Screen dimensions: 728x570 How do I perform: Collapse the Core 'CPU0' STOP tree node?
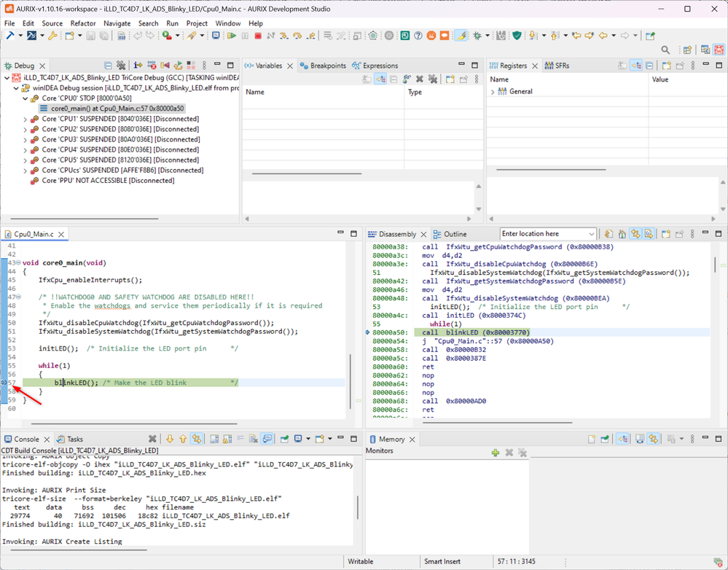coord(25,98)
